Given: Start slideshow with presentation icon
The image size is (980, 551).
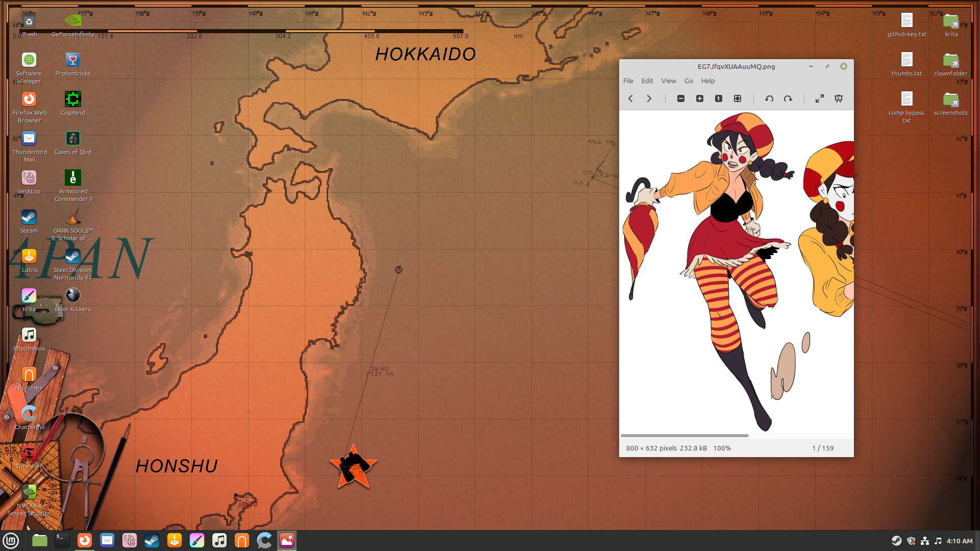Looking at the screenshot, I should tap(839, 98).
